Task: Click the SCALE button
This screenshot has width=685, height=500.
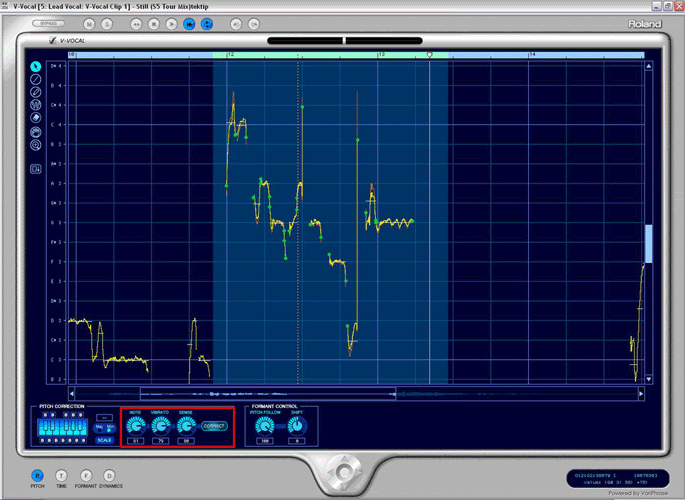Action: coord(104,440)
